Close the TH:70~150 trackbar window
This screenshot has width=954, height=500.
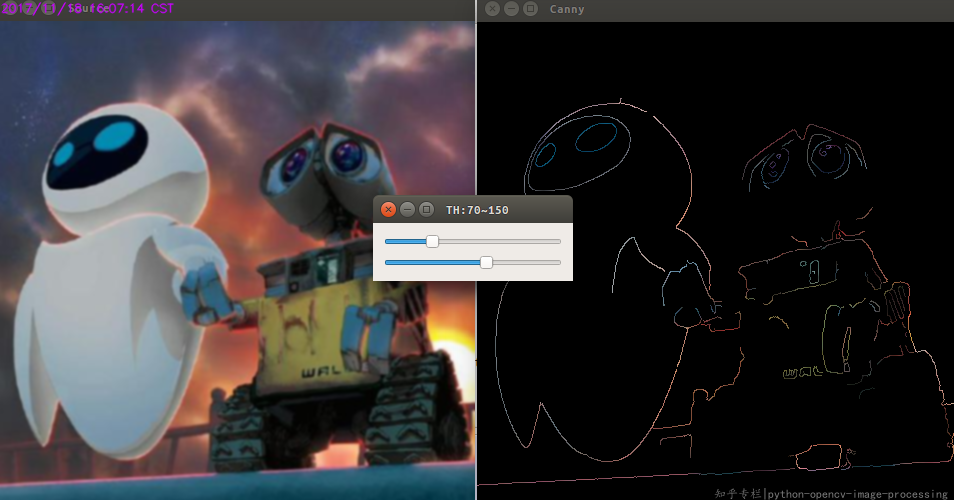click(388, 210)
